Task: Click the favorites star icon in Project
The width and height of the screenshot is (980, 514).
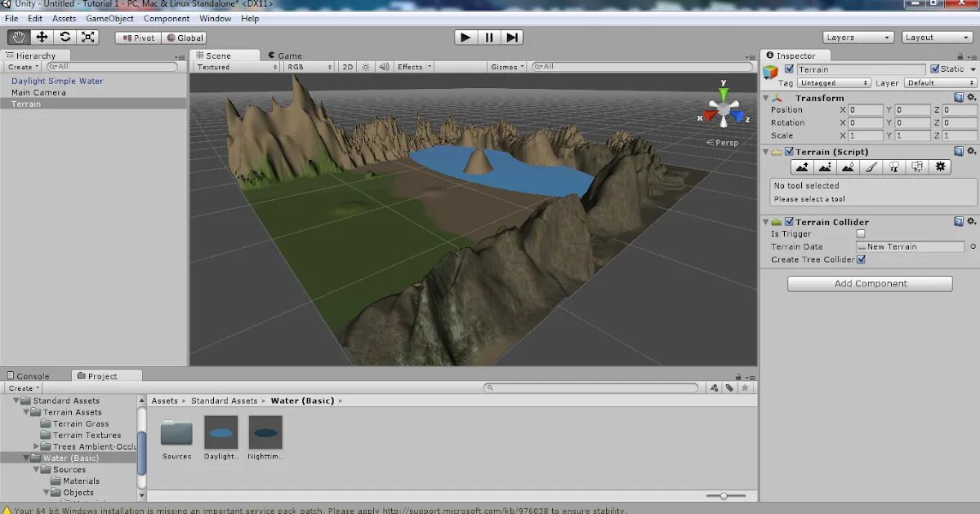Action: tap(744, 388)
